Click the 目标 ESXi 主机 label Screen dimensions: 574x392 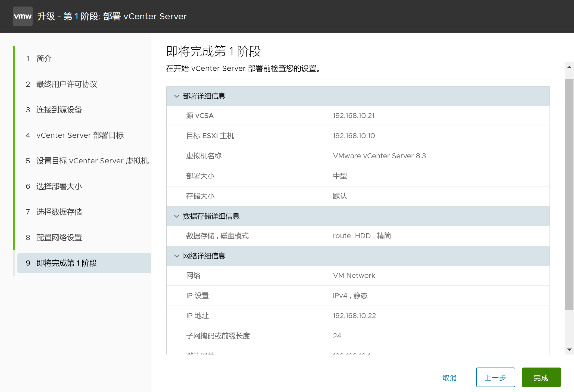tap(210, 136)
